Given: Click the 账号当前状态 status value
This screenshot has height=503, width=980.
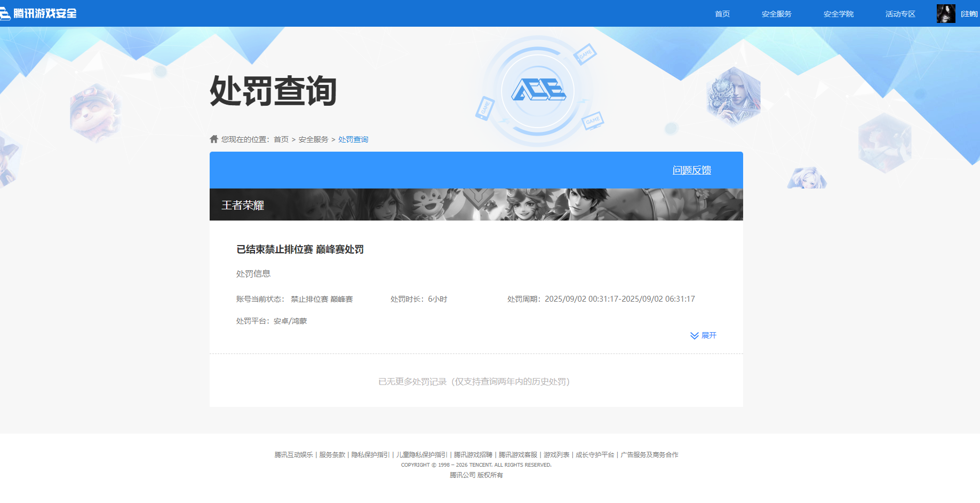Looking at the screenshot, I should coord(322,299).
